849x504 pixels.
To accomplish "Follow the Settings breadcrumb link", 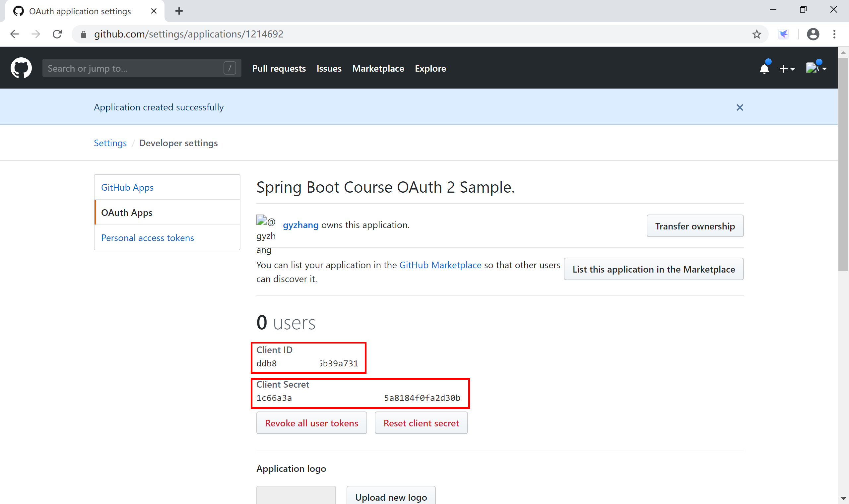I will pos(110,143).
